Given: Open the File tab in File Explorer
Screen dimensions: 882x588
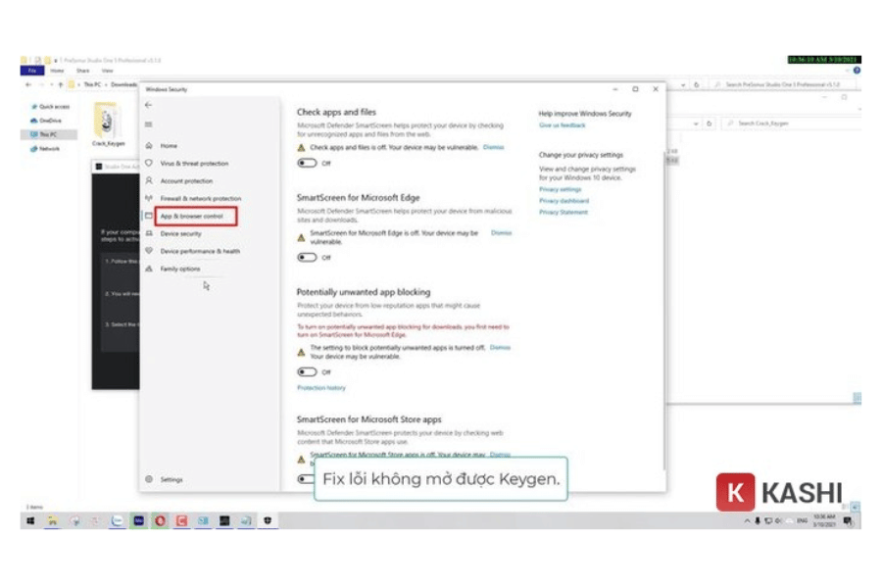Looking at the screenshot, I should [31, 71].
